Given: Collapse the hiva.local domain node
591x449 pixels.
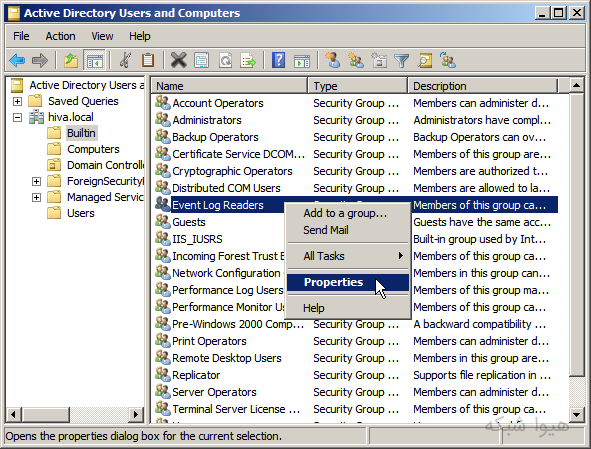Looking at the screenshot, I should pos(17,117).
